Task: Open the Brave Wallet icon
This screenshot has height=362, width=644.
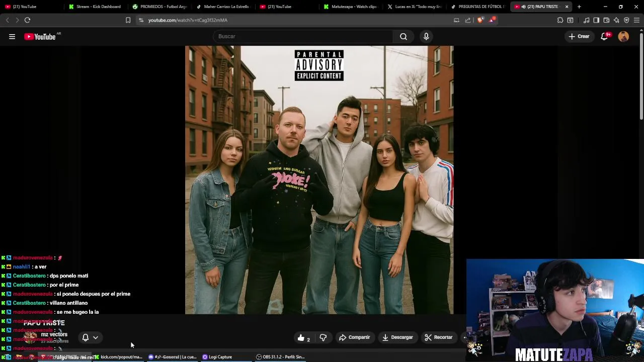Action: click(x=606, y=20)
